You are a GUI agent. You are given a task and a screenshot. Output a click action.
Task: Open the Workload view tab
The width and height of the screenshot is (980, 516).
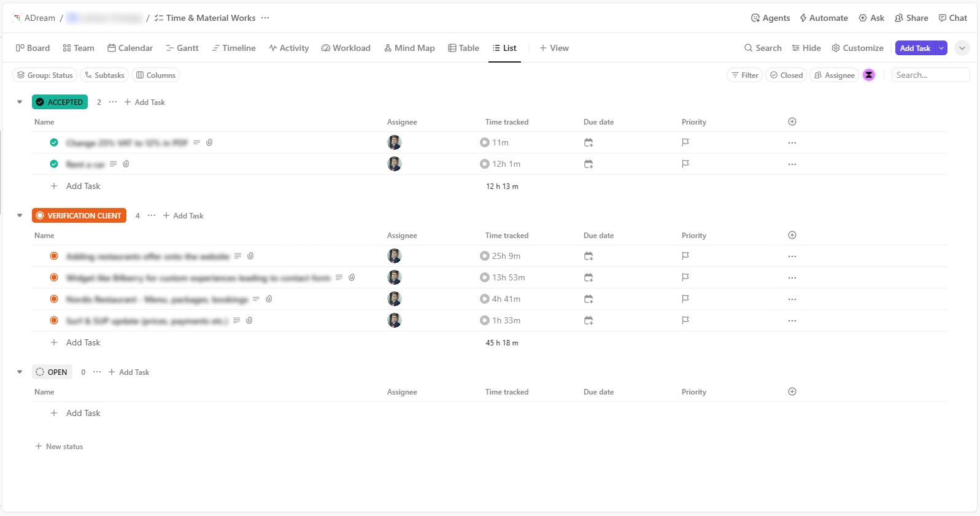345,48
